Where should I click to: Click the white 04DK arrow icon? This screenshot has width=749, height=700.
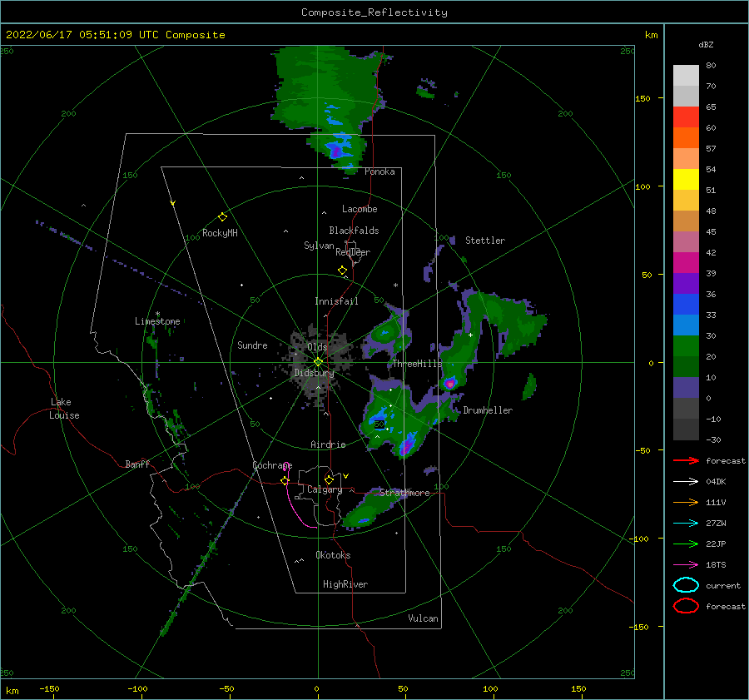(x=686, y=482)
